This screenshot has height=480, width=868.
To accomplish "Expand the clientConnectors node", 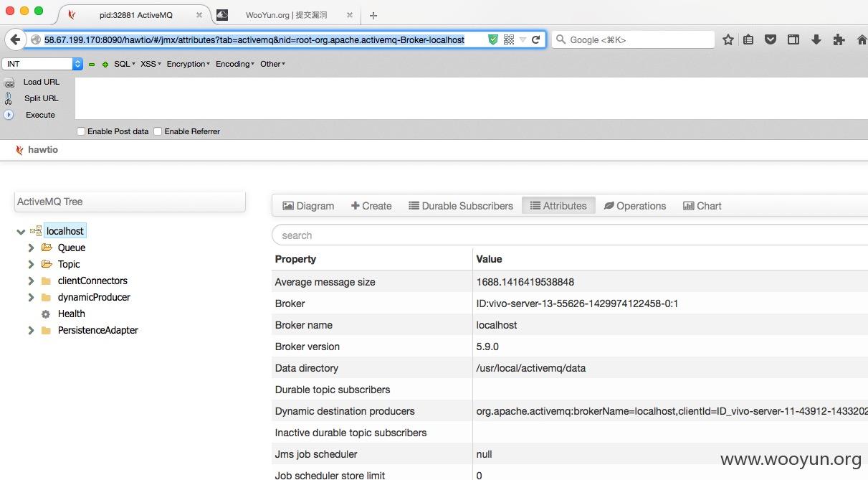I will (31, 281).
